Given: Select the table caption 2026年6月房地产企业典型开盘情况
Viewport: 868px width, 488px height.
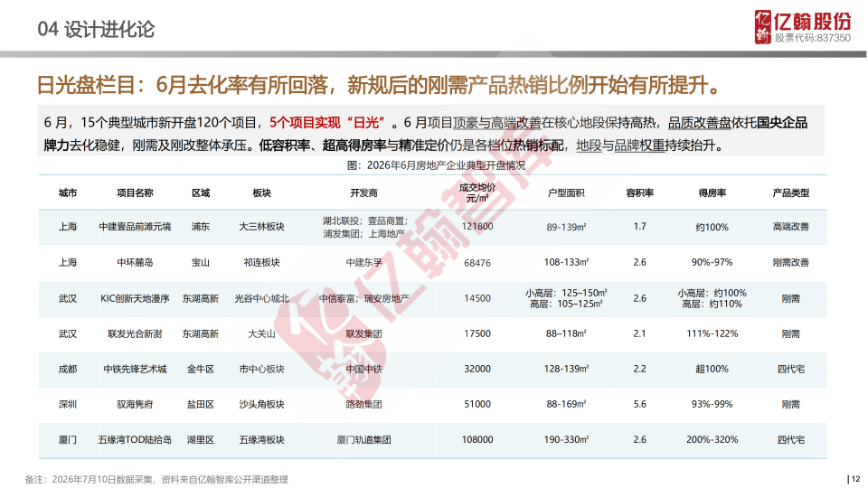Looking at the screenshot, I should tap(446, 164).
